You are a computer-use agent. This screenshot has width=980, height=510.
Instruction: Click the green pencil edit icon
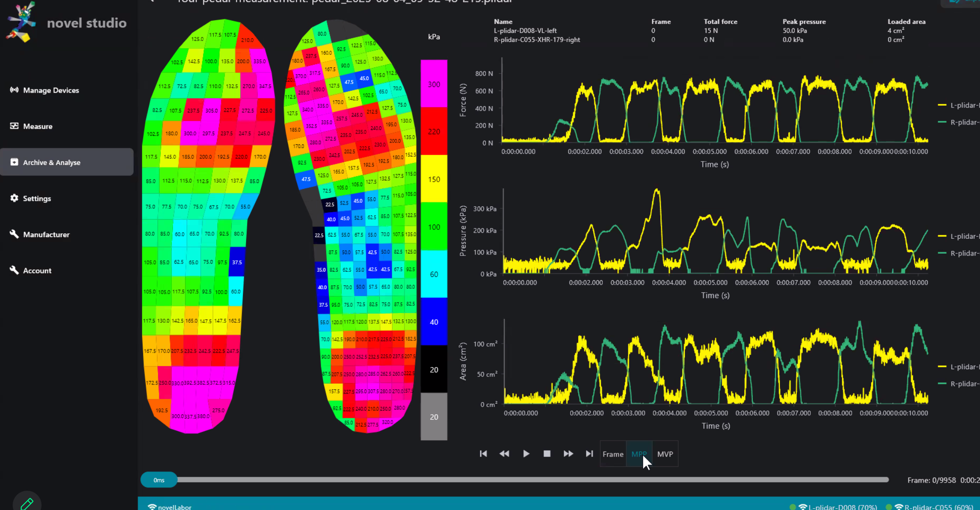pos(27,503)
